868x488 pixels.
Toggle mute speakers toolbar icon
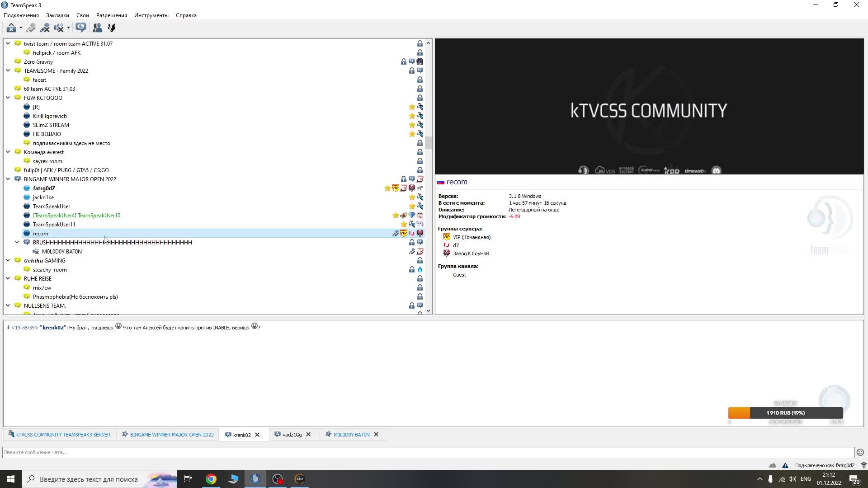pyautogui.click(x=59, y=28)
